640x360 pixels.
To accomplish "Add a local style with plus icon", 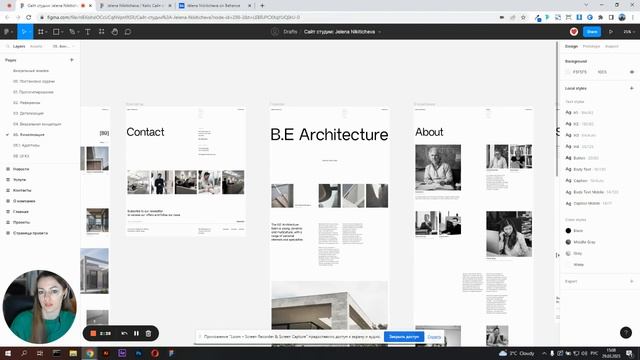I will 631,88.
